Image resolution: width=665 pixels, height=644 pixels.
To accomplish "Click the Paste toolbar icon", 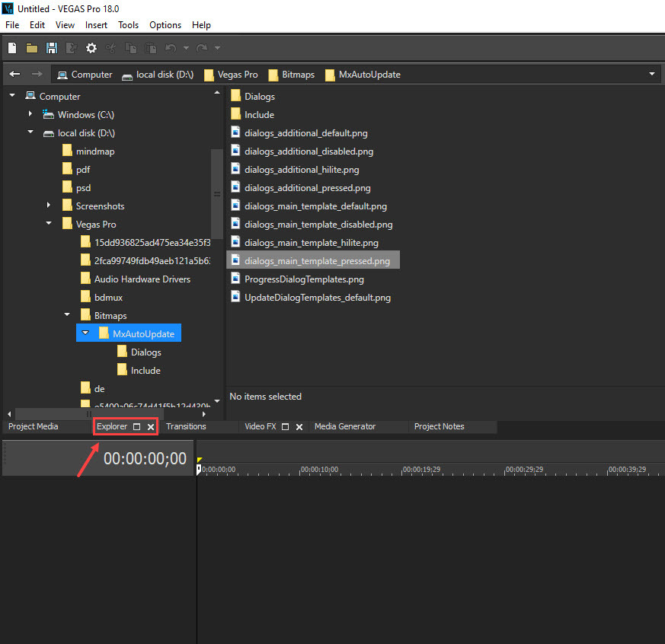I will 151,48.
